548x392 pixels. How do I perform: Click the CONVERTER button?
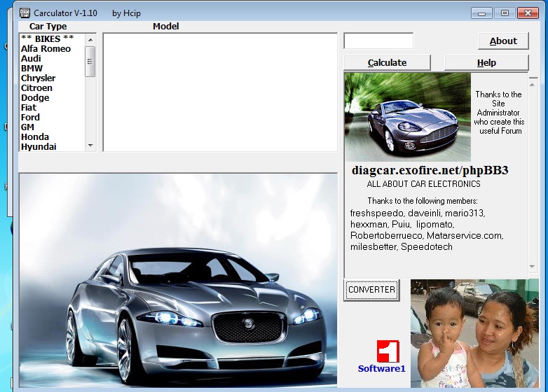(x=371, y=290)
